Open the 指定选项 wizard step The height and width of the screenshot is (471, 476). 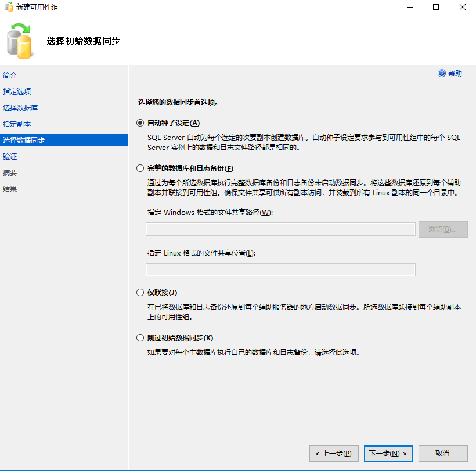(17, 91)
